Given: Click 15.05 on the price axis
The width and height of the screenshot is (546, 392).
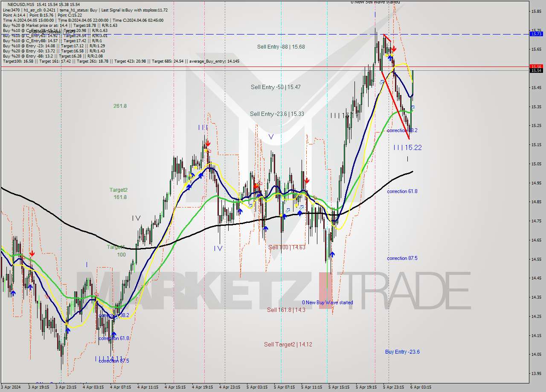Looking at the screenshot, I should (536, 164).
